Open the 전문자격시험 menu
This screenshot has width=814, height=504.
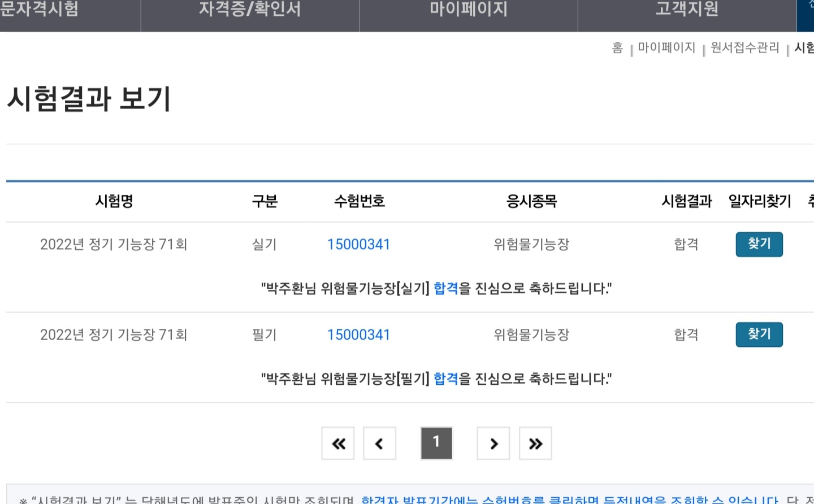pyautogui.click(x=40, y=10)
